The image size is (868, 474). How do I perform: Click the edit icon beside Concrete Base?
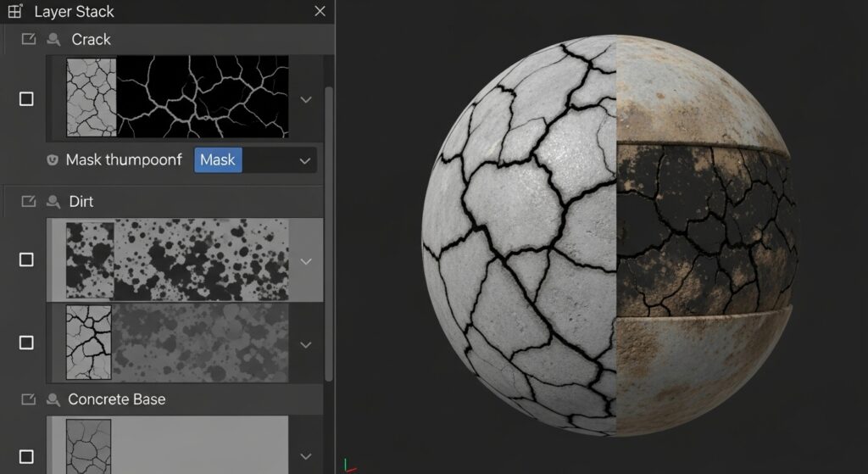pyautogui.click(x=28, y=399)
